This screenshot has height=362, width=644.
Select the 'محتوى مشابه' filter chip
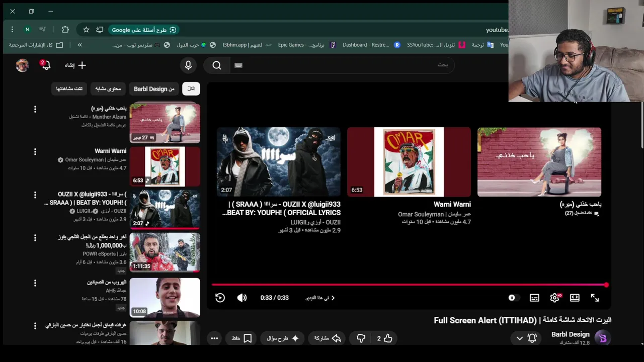click(x=108, y=88)
